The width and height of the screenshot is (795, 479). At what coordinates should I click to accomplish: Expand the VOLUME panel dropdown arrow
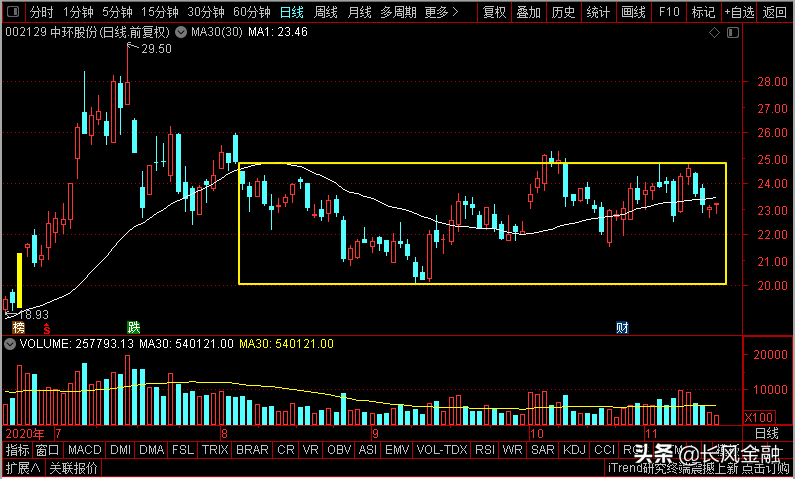(x=10, y=344)
